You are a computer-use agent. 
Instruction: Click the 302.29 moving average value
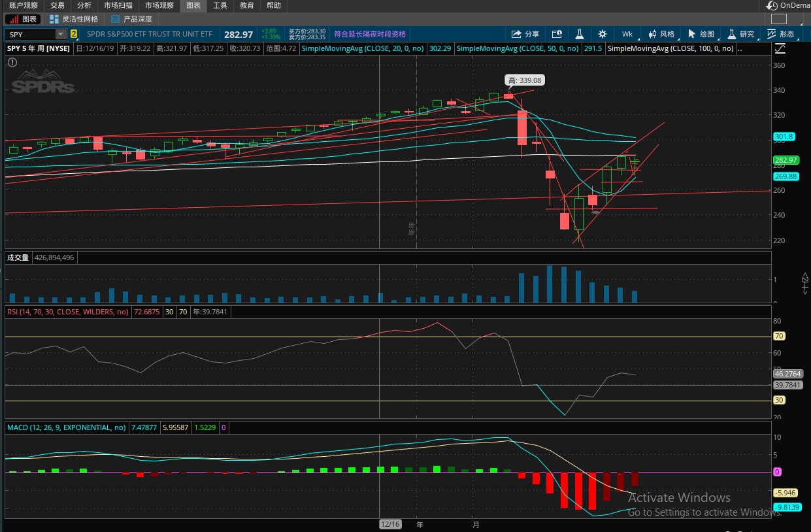440,48
